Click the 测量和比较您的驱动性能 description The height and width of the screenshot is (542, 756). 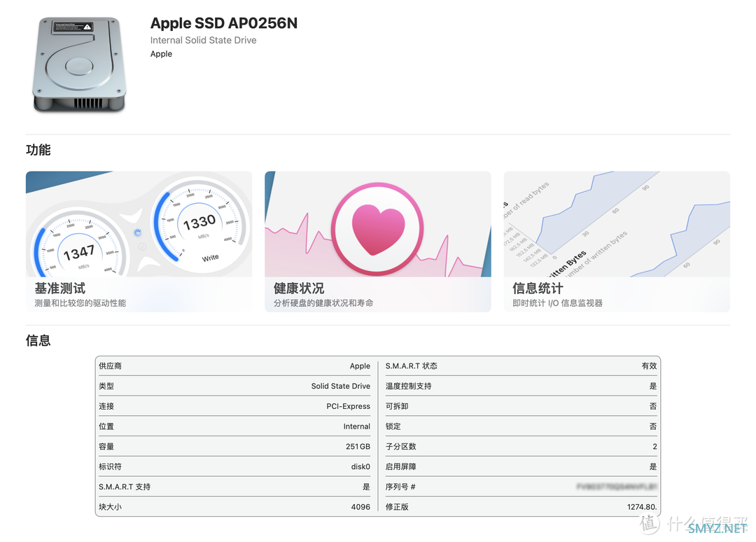(80, 303)
